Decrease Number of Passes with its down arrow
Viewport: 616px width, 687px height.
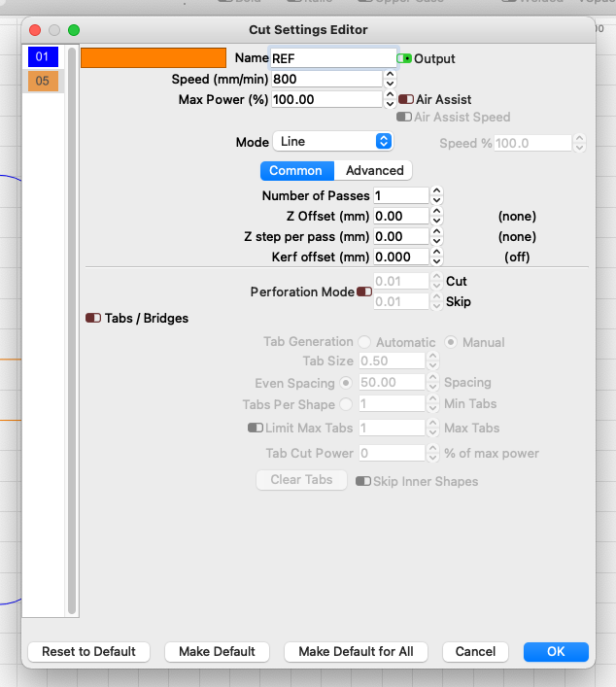click(x=436, y=200)
